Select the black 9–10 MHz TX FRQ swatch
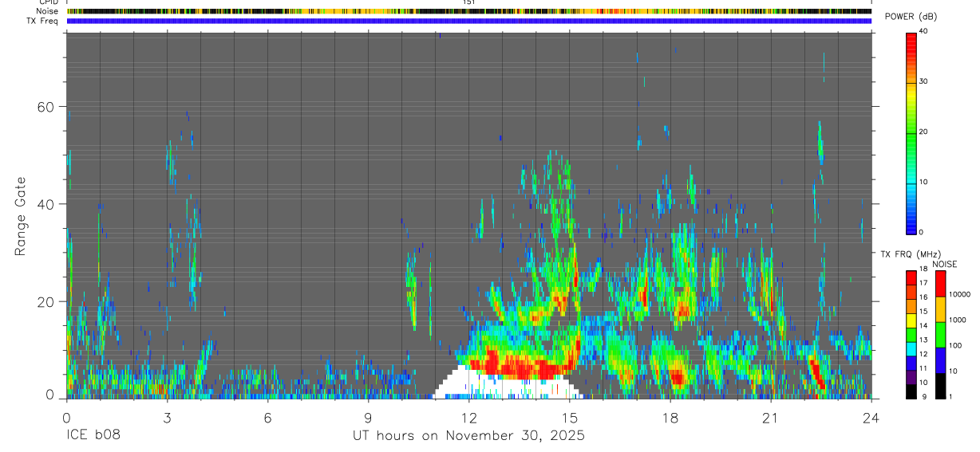The width and height of the screenshot is (980, 452). point(911,391)
